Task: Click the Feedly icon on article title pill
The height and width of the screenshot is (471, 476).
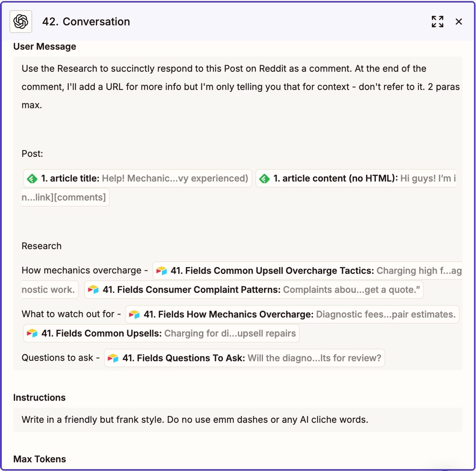Action: (x=32, y=178)
